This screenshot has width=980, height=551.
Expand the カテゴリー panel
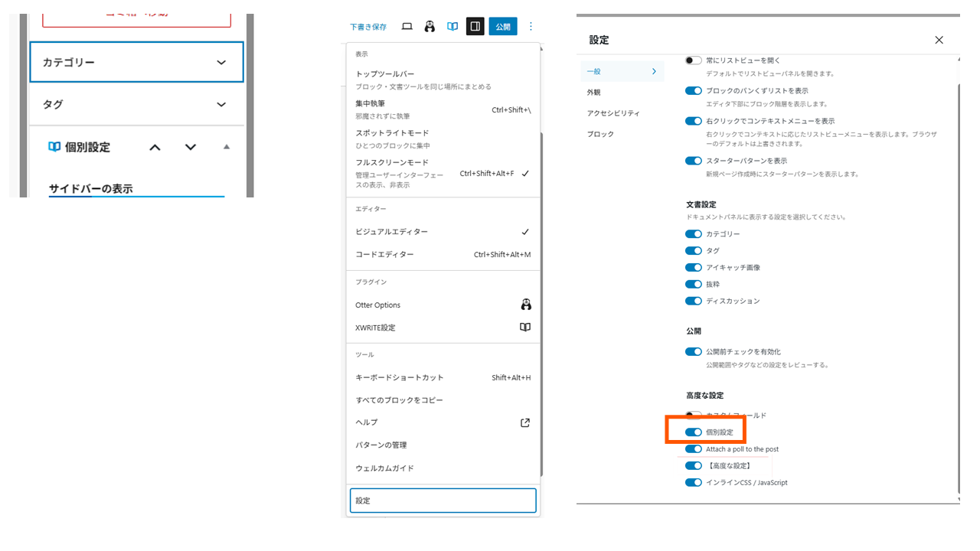tap(221, 63)
